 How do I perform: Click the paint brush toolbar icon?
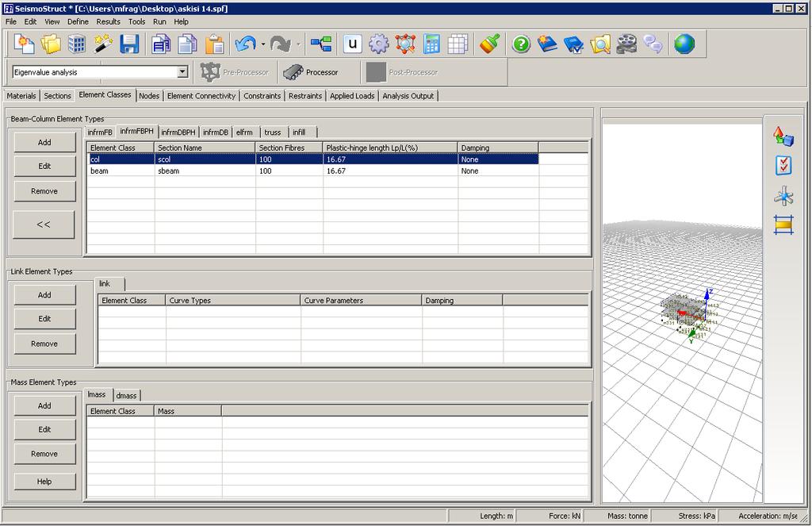point(489,44)
